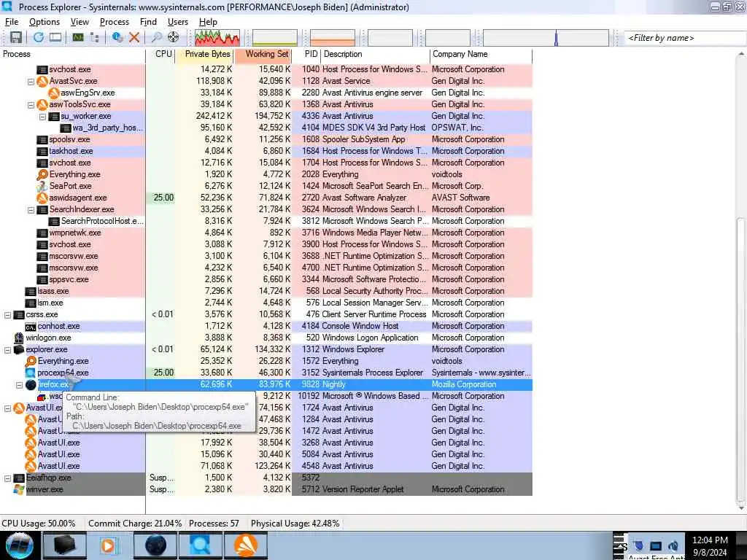Click the winlogon.exe process icon

click(19, 338)
